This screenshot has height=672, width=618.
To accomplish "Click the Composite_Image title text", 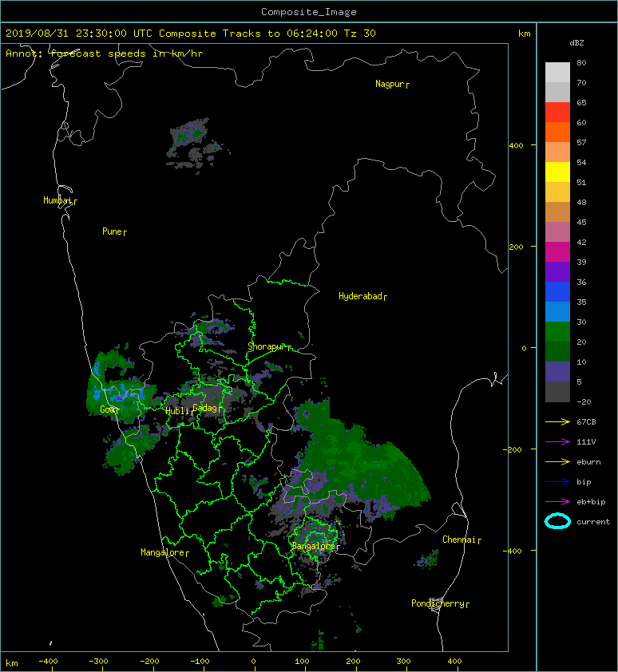I will point(309,12).
